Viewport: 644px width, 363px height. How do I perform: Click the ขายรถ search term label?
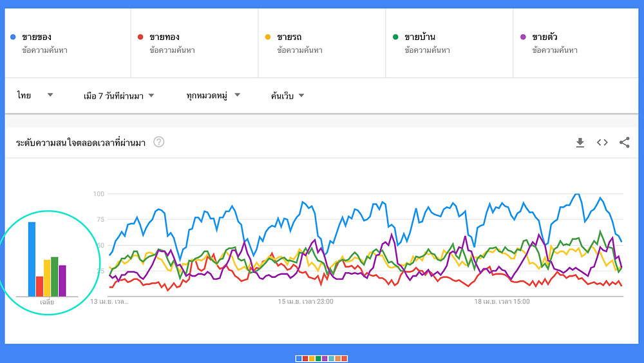pos(290,37)
